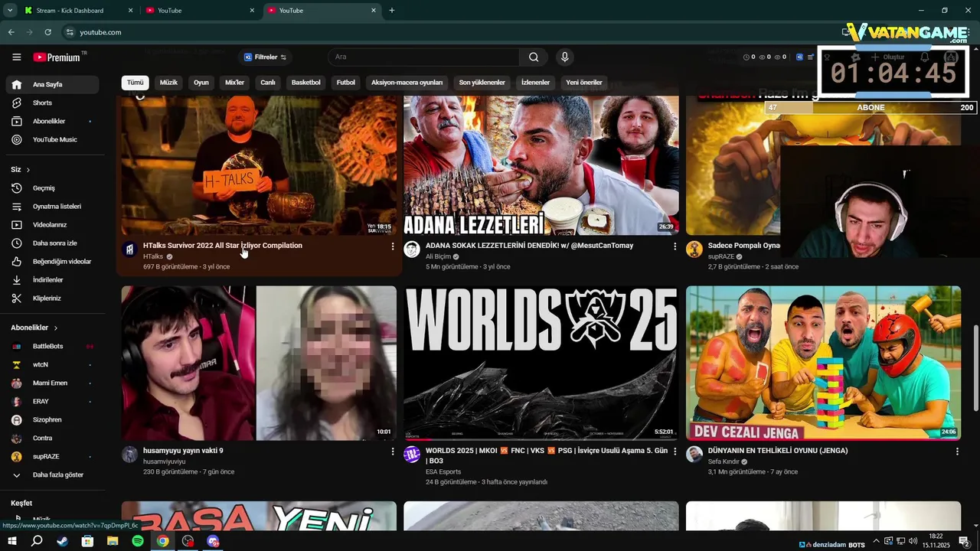Open Oynatma listeleri in sidebar

tap(52, 207)
